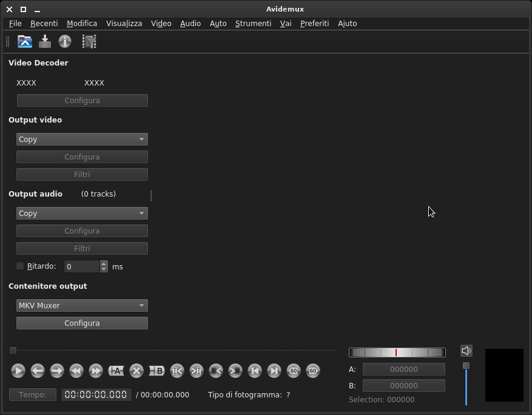Mute audio with the speaker icon
This screenshot has width=532, height=415.
coord(466,351)
